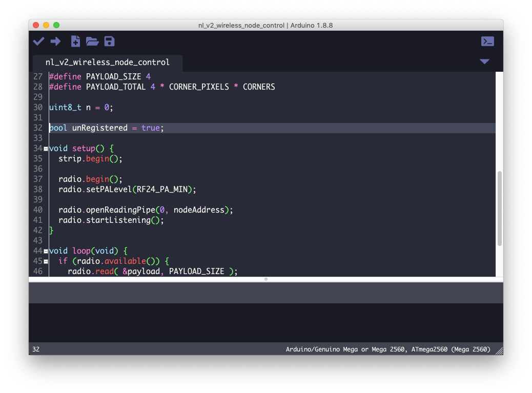
Task: Click the Verify sketch checkmark icon
Action: [x=38, y=42]
